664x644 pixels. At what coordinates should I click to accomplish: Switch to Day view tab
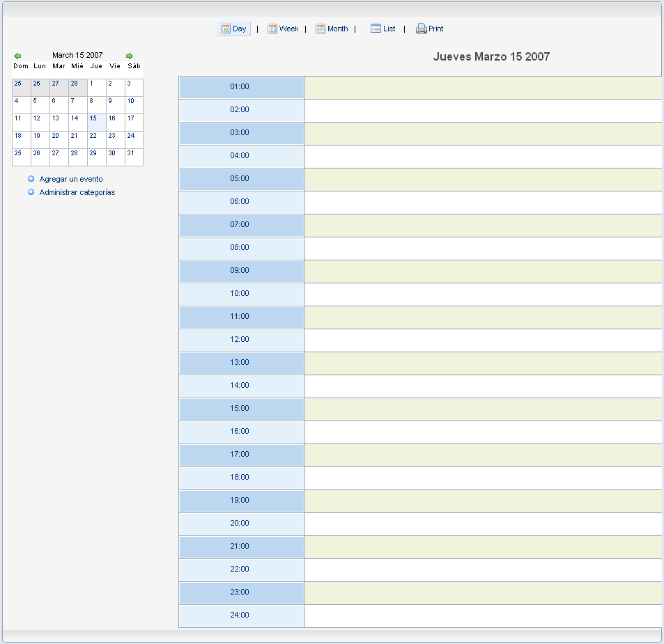click(233, 29)
